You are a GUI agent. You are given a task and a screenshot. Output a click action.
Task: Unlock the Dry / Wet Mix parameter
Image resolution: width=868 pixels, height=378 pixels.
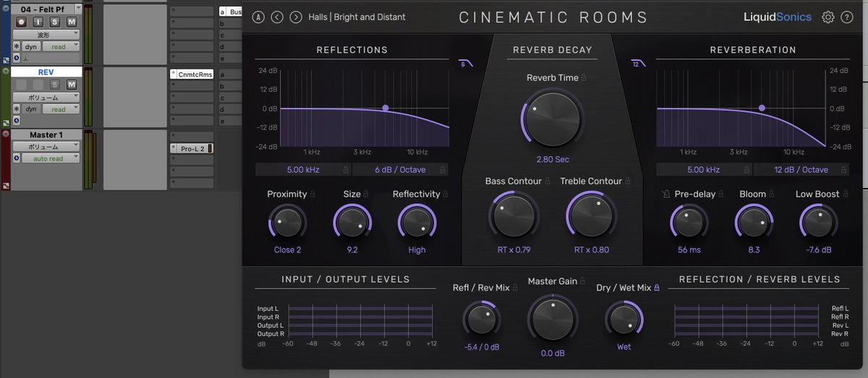point(657,287)
